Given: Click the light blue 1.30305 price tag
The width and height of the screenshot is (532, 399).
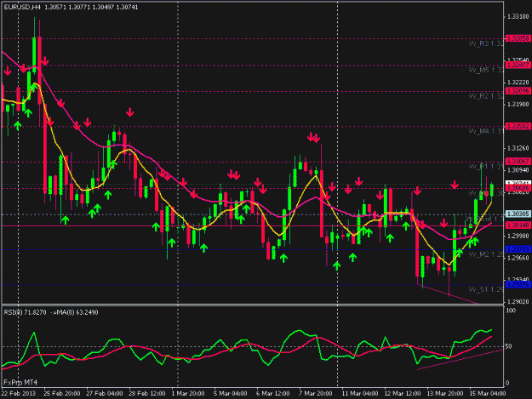Looking at the screenshot, I should 518,214.
